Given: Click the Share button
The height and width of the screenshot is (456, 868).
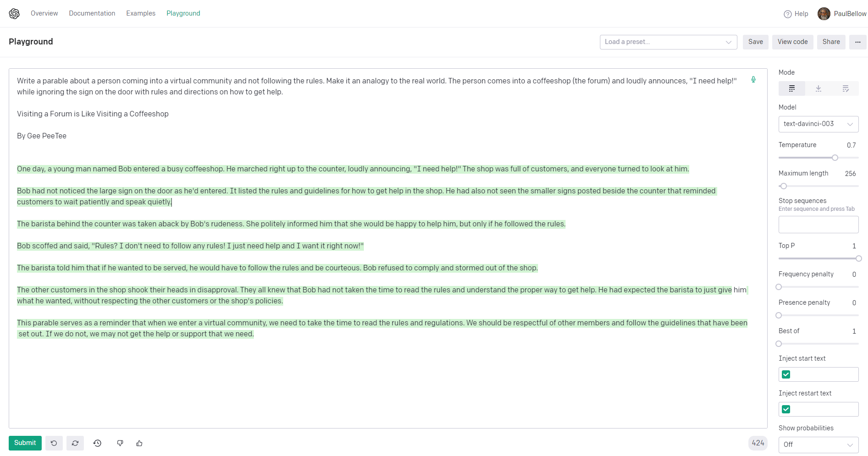Looking at the screenshot, I should click(831, 42).
